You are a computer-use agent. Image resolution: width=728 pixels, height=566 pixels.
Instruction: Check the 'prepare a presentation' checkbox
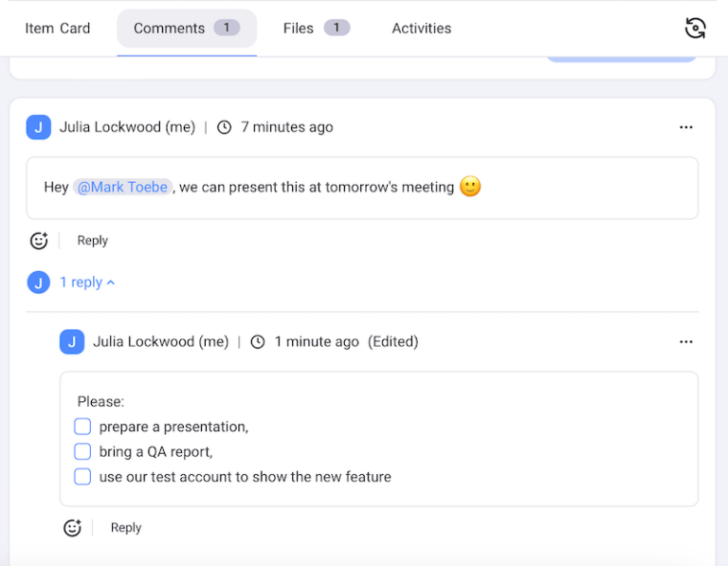tap(82, 427)
